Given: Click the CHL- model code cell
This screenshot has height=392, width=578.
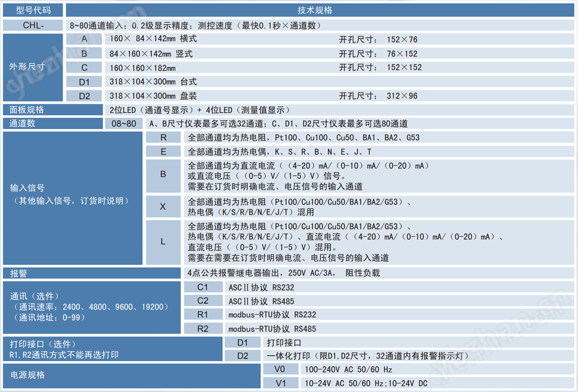Looking at the screenshot, I should coord(32,24).
